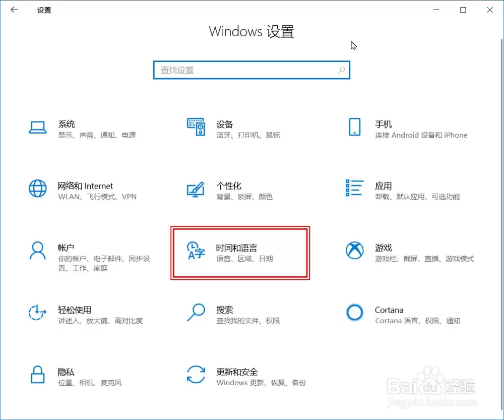The image size is (504, 420).
Task: Click the text Cortana 语言、权限、通知
Action: tap(417, 321)
